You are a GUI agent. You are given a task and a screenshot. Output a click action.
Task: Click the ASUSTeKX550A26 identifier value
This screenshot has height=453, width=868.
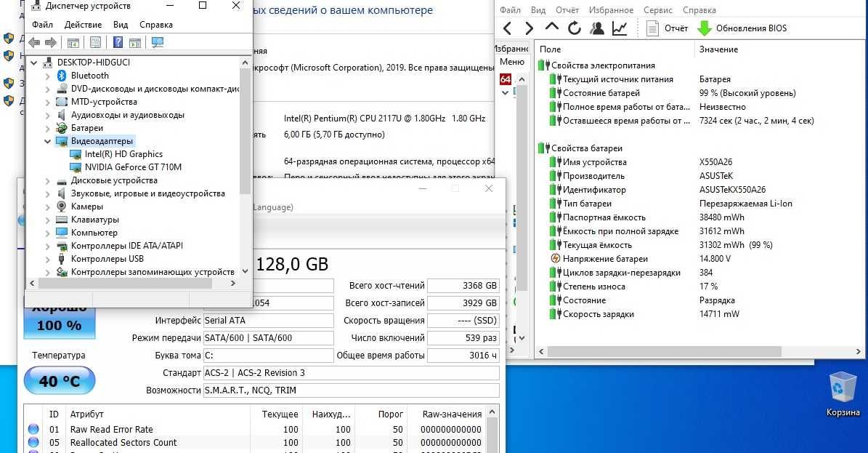click(732, 190)
